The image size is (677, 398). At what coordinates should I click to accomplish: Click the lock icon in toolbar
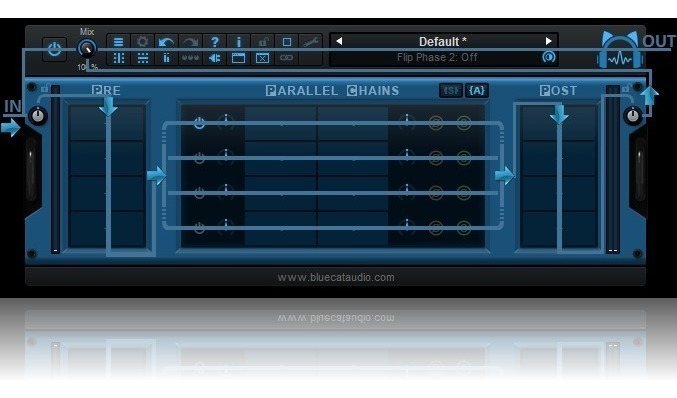tap(263, 42)
